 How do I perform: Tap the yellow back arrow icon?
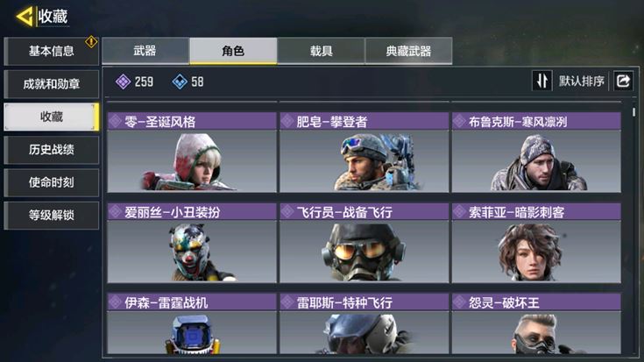(25, 17)
